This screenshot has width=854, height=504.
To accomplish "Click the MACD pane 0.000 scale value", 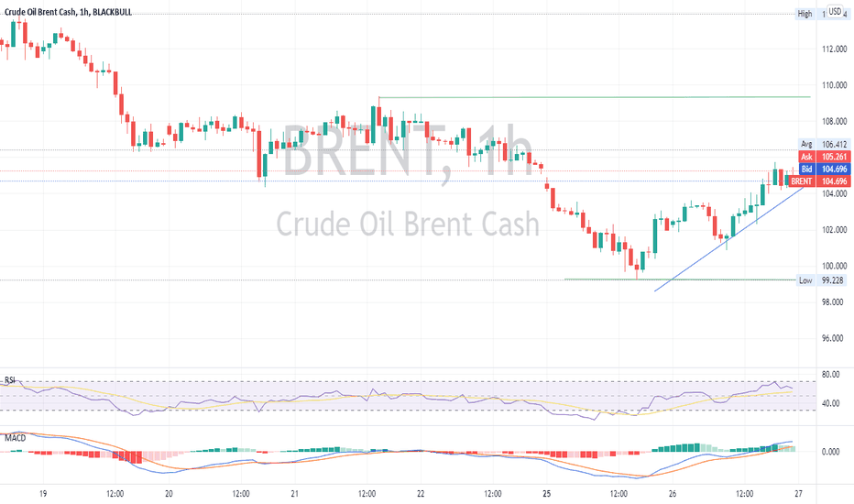I will (x=830, y=451).
